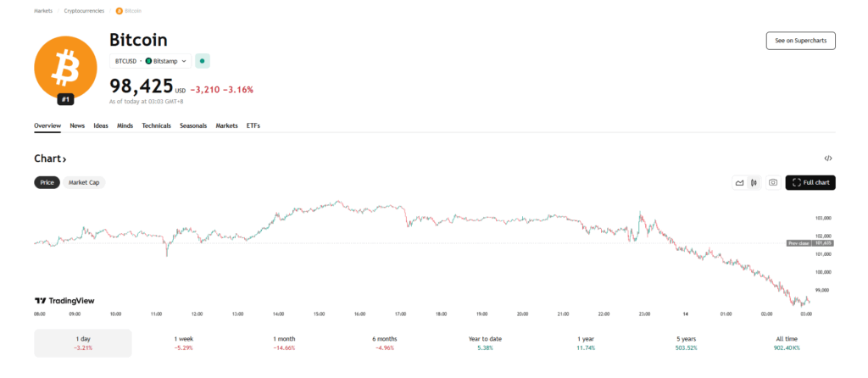Click the #1 rank badge
This screenshot has width=868, height=378.
click(x=66, y=99)
